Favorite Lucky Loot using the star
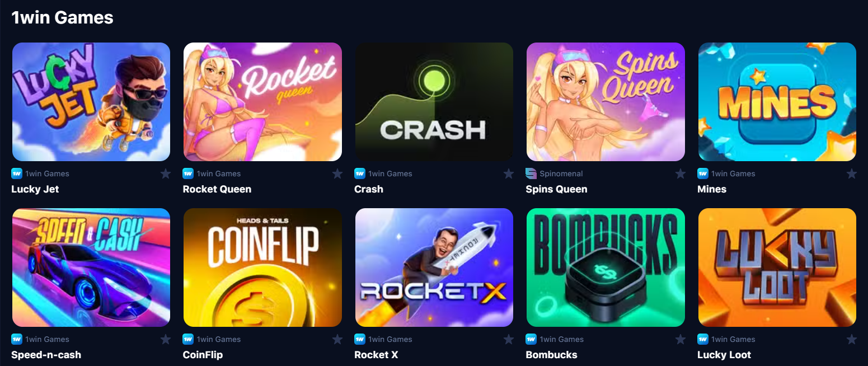 (852, 339)
